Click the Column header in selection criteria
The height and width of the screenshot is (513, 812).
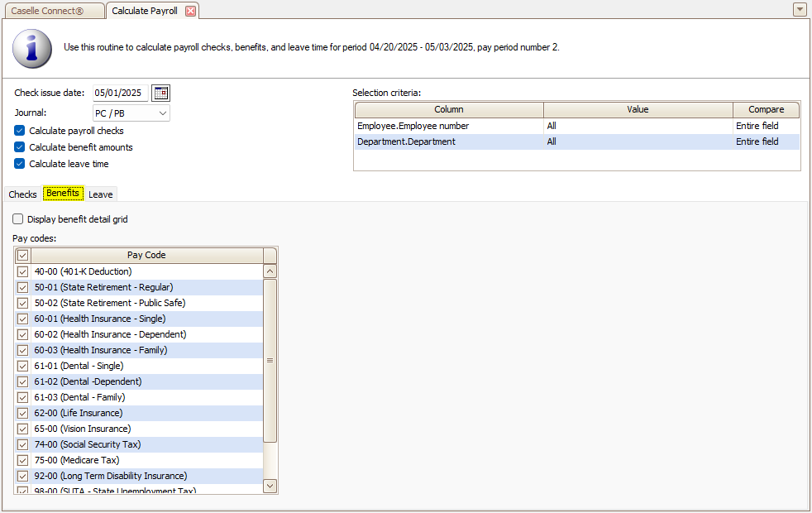point(449,109)
